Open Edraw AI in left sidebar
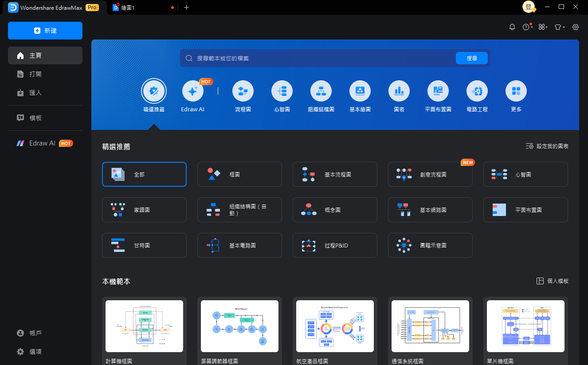Viewport: 588px width, 365px height. pos(45,143)
